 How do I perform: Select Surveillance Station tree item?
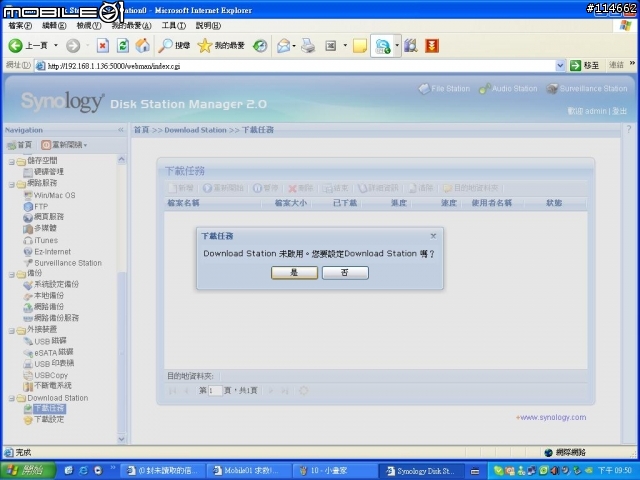[x=63, y=263]
